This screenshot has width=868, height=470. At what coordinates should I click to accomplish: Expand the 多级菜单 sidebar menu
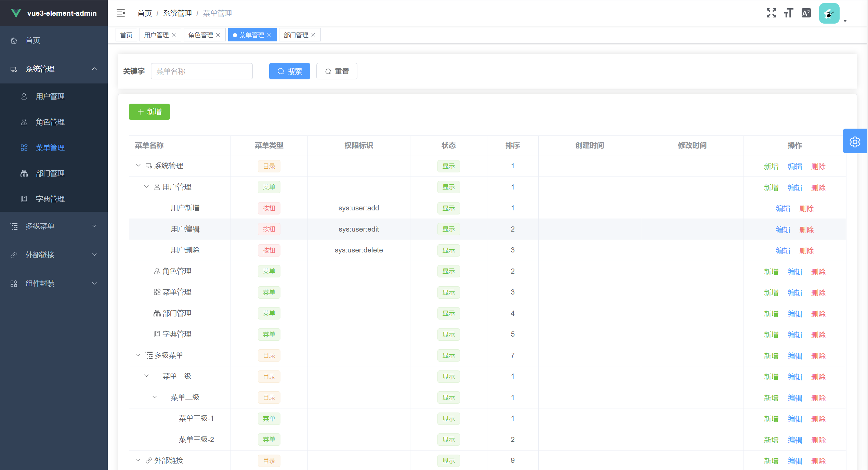[54, 226]
